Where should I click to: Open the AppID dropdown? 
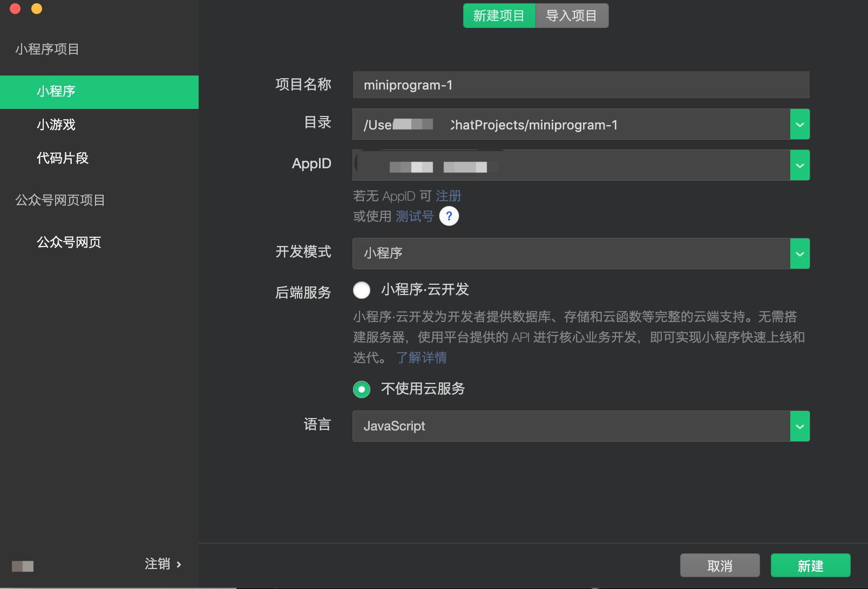click(799, 165)
